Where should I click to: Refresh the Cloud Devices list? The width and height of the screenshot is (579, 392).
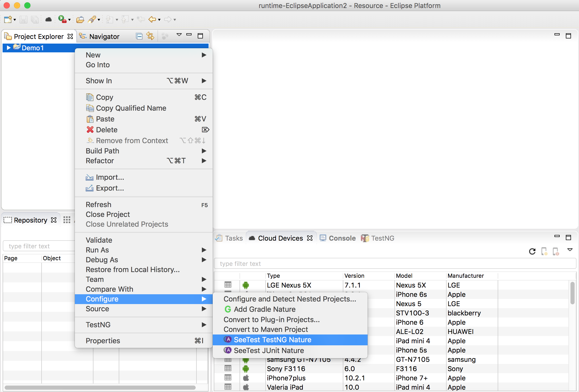[532, 251]
